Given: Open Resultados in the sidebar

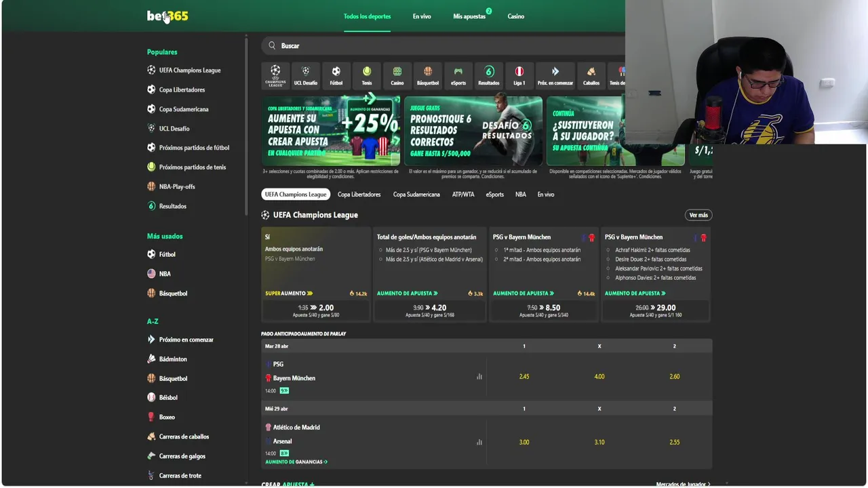Looking at the screenshot, I should 167,206.
